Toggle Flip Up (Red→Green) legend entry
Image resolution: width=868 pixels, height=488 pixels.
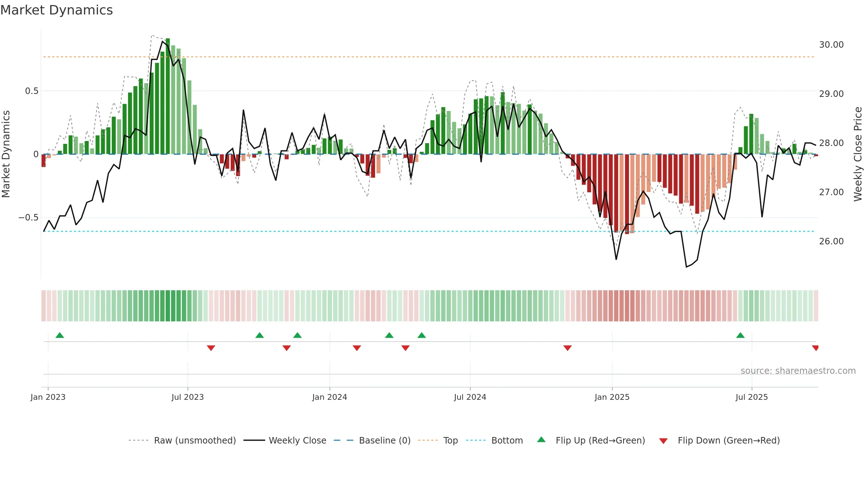pyautogui.click(x=591, y=440)
